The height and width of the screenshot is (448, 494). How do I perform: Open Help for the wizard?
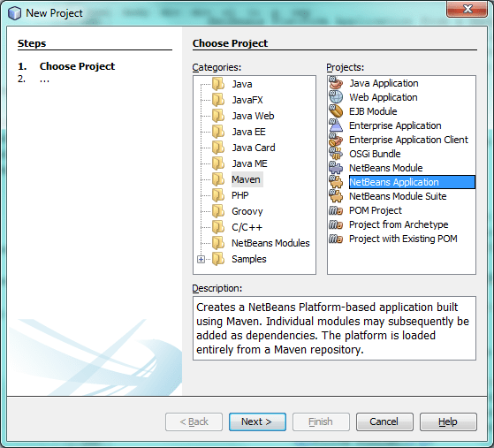[x=448, y=421]
